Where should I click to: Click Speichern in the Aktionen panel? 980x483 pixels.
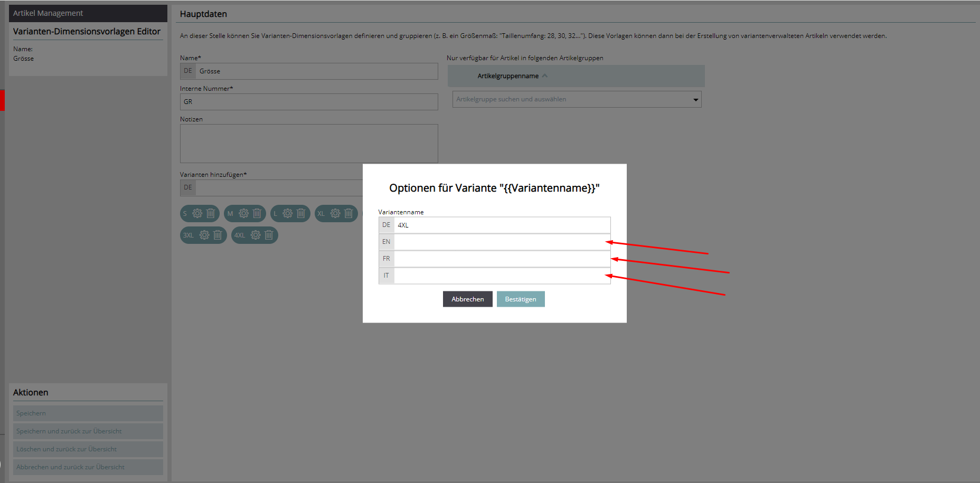[88, 413]
